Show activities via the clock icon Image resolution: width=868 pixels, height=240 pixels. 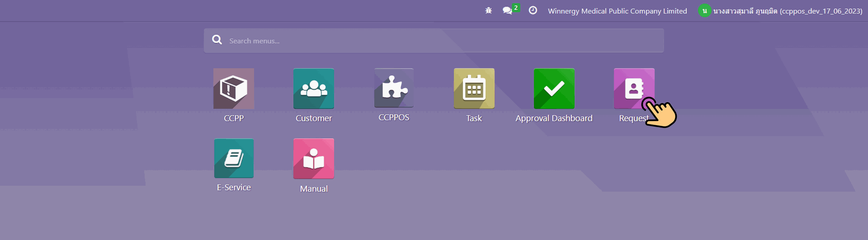pos(533,10)
